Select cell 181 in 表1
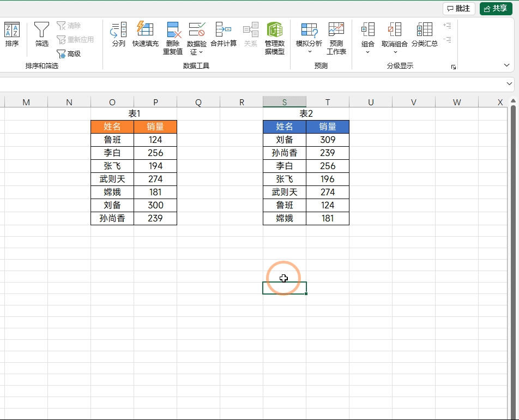 point(155,192)
